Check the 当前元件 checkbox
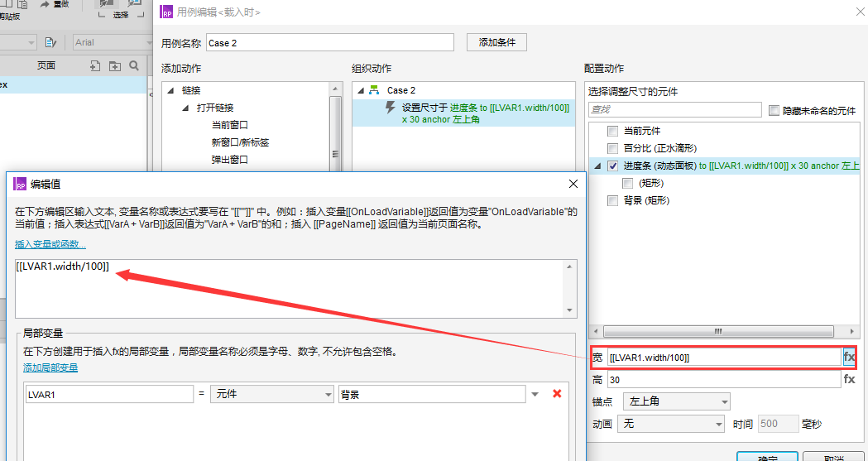868x461 pixels. 612,131
